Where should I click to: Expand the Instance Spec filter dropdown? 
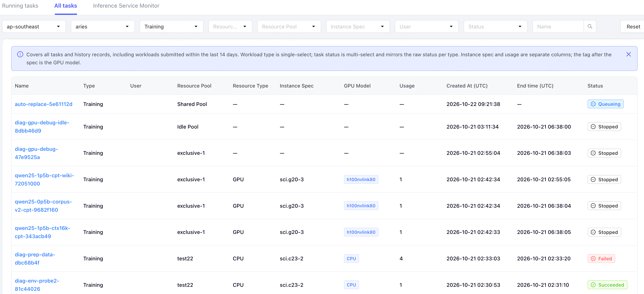[358, 27]
